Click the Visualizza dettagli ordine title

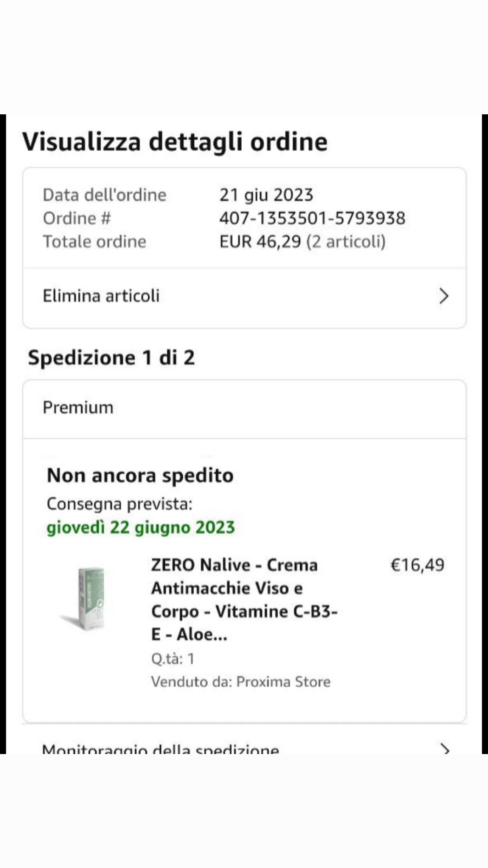tap(175, 142)
